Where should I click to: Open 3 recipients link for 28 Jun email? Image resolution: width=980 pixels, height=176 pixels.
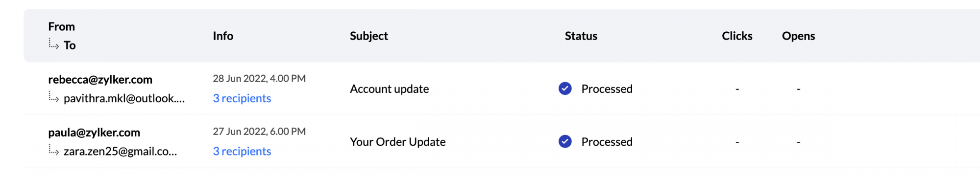(x=242, y=98)
